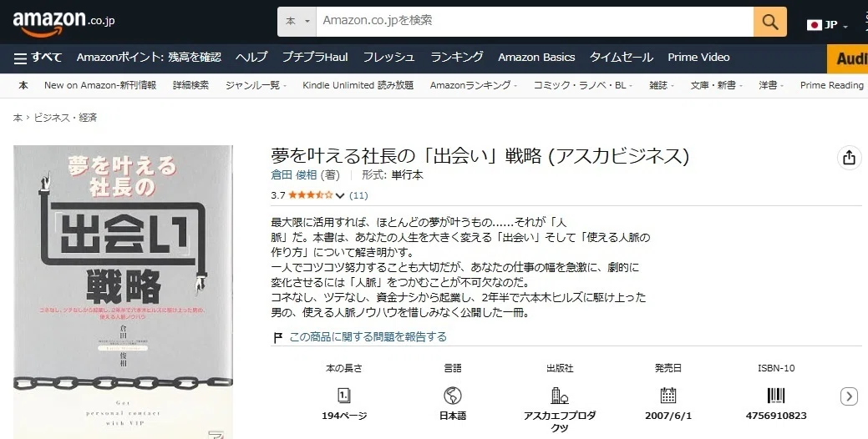868x439 pixels.
Task: Open Prime Video in navigation
Action: [x=698, y=58]
